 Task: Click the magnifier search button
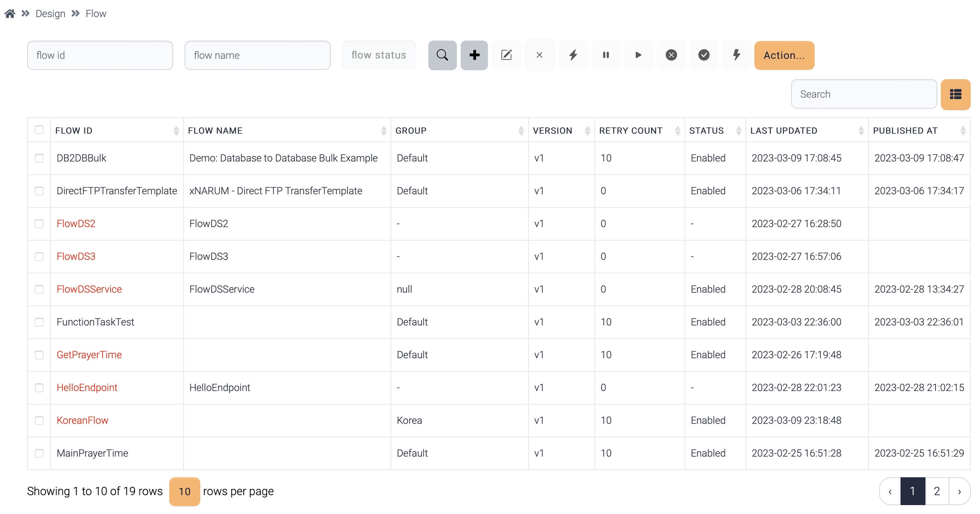[x=442, y=55]
